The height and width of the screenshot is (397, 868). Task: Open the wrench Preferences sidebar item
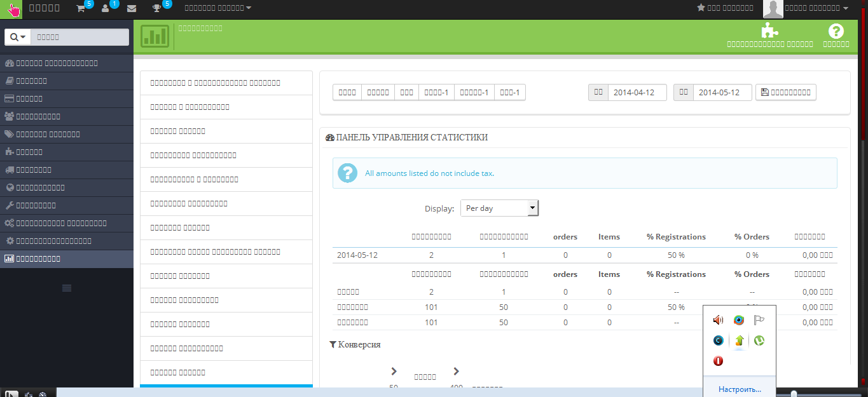click(x=67, y=206)
